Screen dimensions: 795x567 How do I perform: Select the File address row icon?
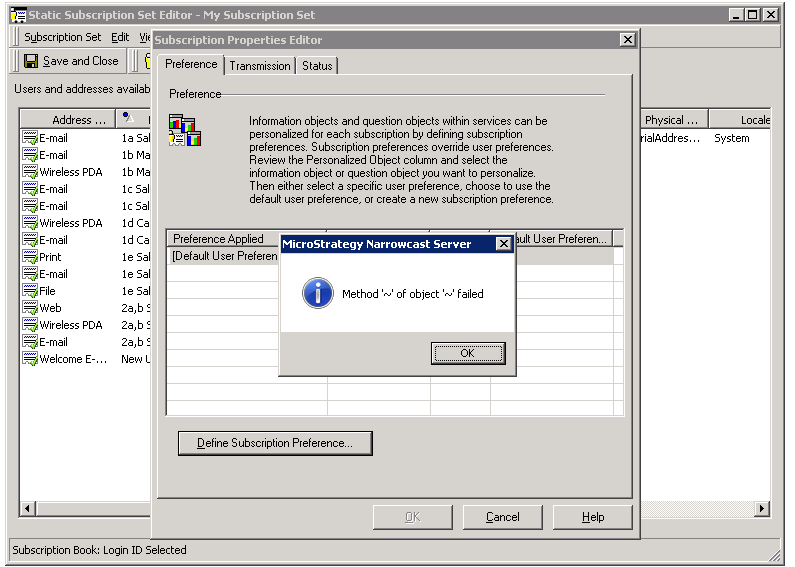[x=29, y=291]
